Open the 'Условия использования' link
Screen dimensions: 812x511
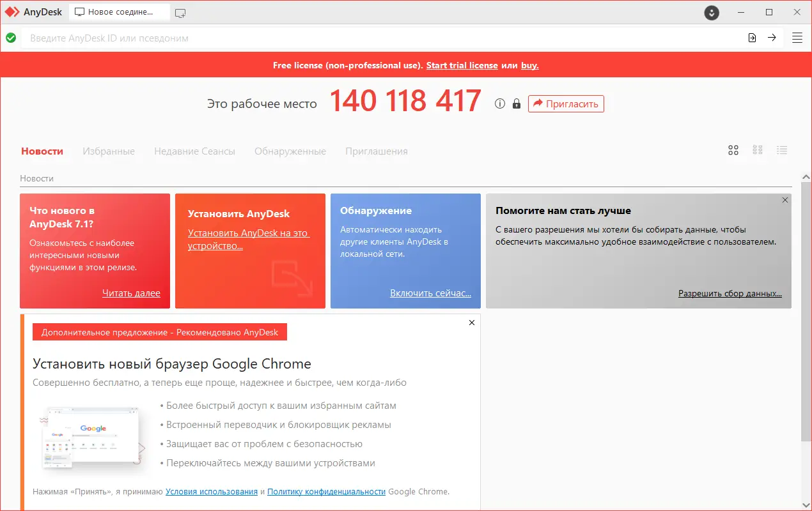(x=212, y=491)
